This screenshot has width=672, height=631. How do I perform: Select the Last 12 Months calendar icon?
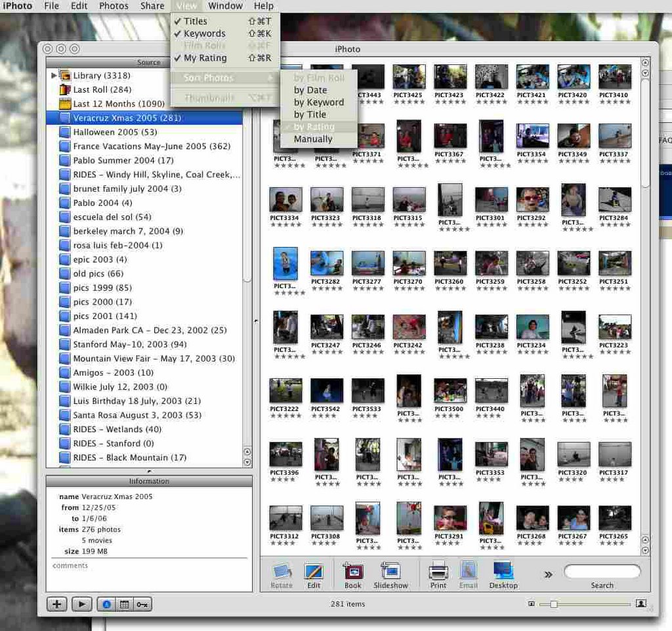pos(65,104)
